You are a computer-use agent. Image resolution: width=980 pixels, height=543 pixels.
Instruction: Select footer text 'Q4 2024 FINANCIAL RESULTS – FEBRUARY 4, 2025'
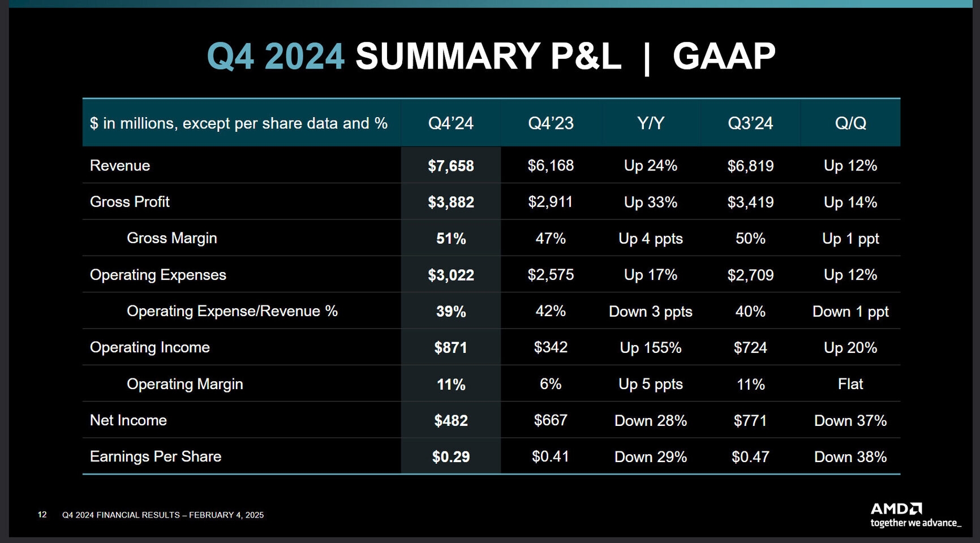coord(163,515)
